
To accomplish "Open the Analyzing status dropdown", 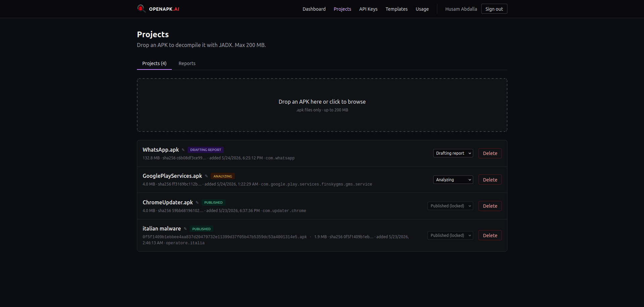I will click(x=453, y=180).
